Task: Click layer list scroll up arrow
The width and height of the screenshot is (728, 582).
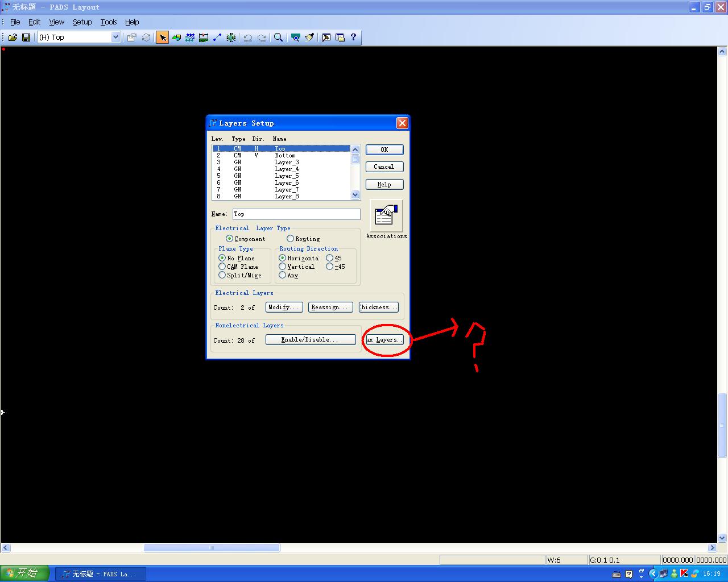Action: point(355,149)
